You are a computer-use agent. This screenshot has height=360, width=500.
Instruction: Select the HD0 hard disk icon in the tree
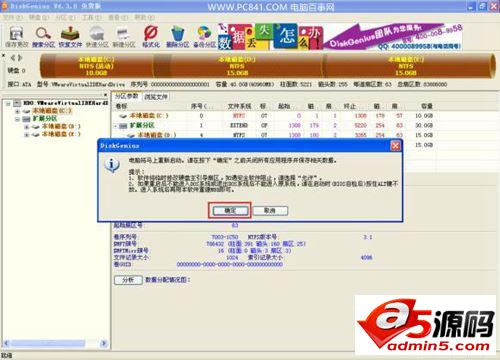tap(17, 103)
